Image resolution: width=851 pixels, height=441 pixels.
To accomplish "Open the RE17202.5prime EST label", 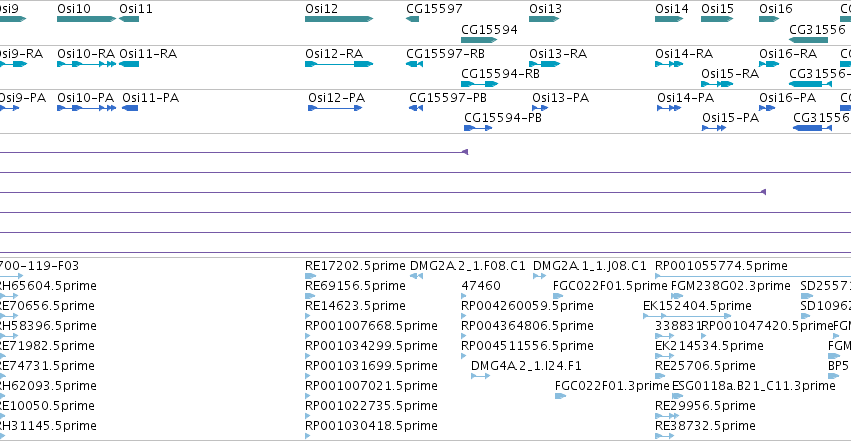I will click(x=355, y=266).
